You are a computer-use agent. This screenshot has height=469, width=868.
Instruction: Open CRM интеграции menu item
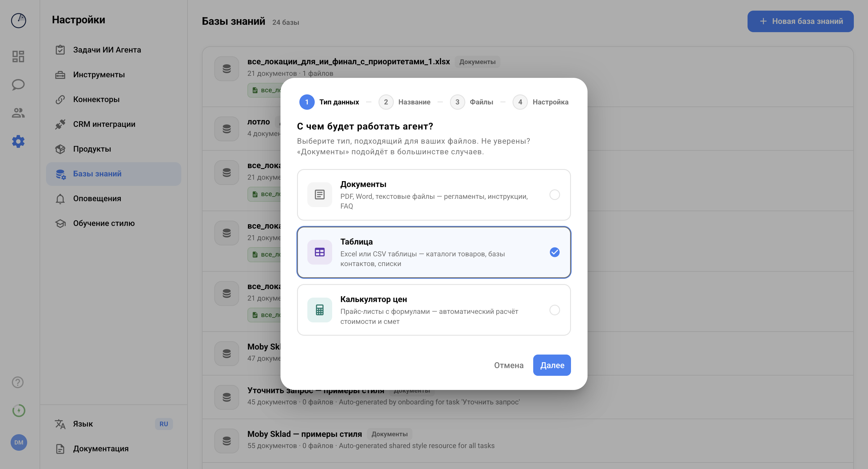click(x=104, y=124)
